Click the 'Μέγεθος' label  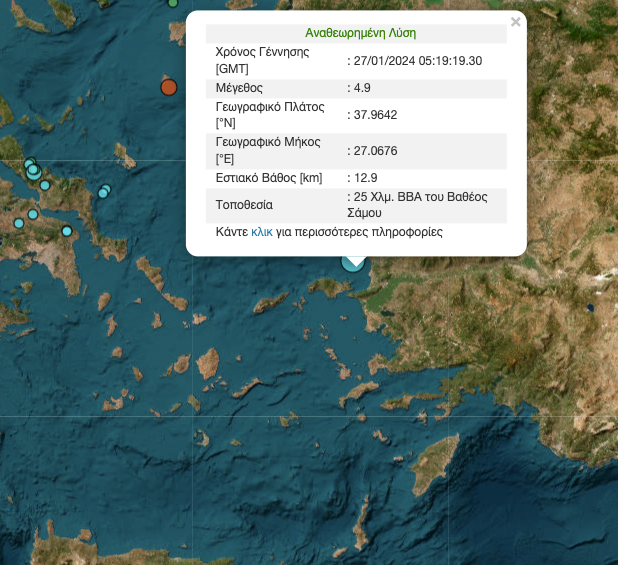[239, 88]
